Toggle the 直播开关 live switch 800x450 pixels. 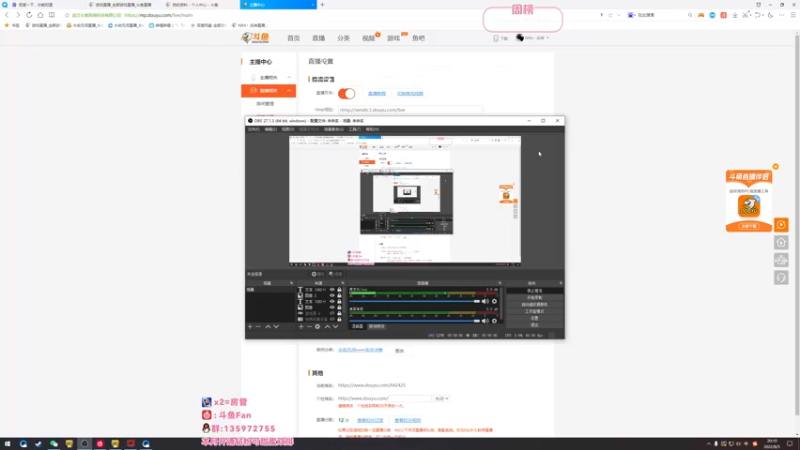click(346, 93)
